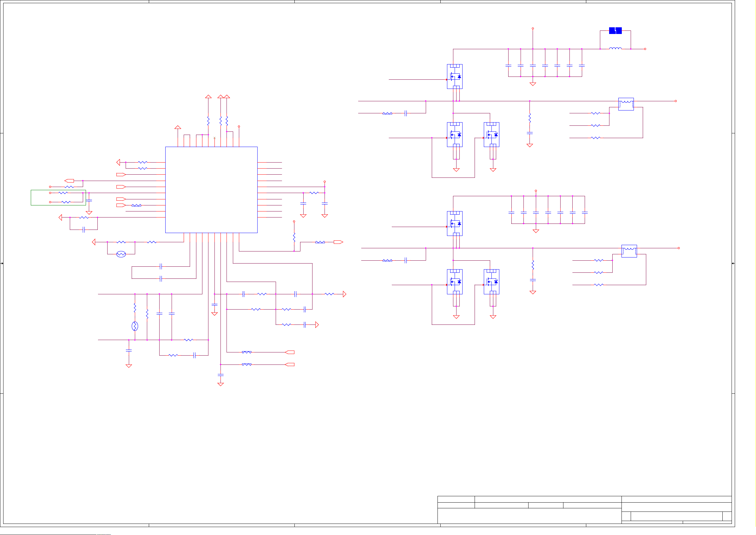Select the inductor coil beneath the solid blue component

[x=615, y=48]
